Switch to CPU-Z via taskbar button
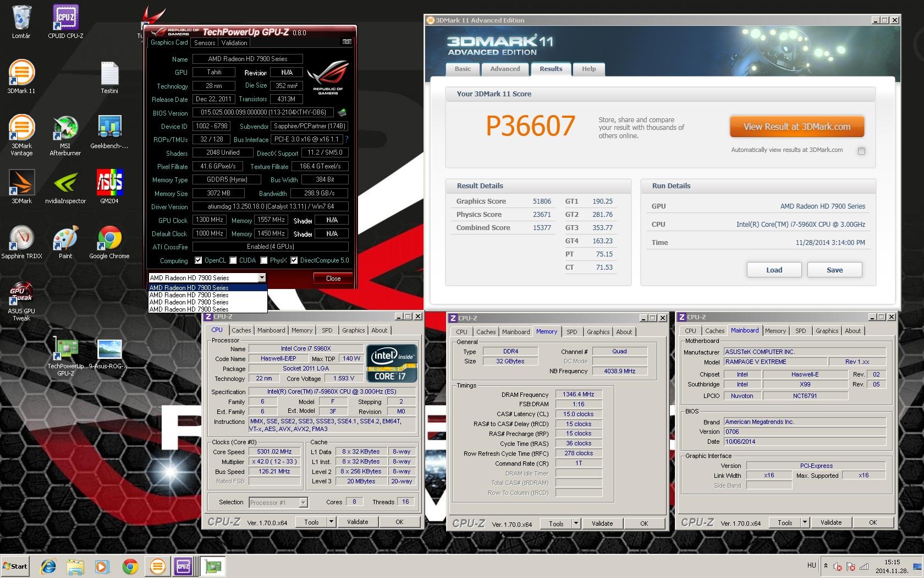Screen dimensions: 924x578 tap(183, 566)
